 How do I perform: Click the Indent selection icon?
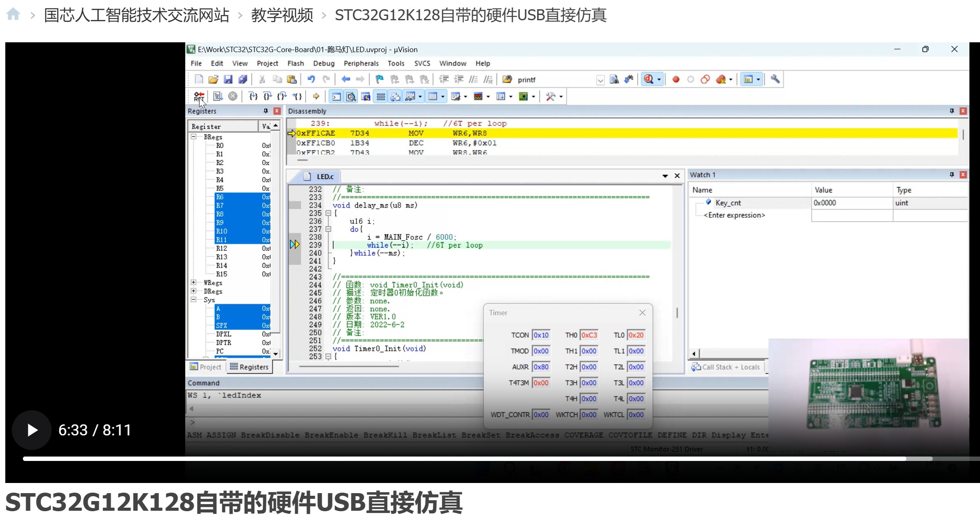[x=444, y=79]
